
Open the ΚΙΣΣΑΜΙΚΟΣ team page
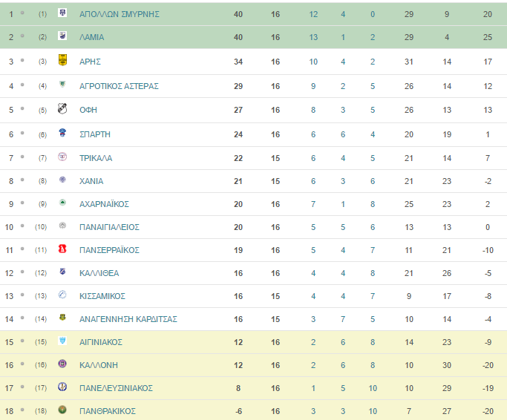(102, 296)
